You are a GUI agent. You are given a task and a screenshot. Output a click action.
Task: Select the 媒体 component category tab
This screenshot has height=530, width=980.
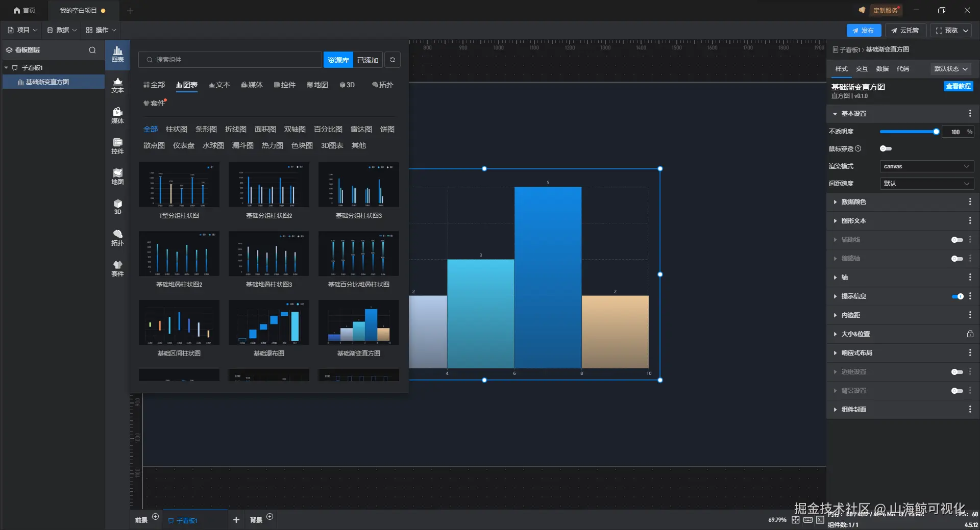pyautogui.click(x=252, y=85)
